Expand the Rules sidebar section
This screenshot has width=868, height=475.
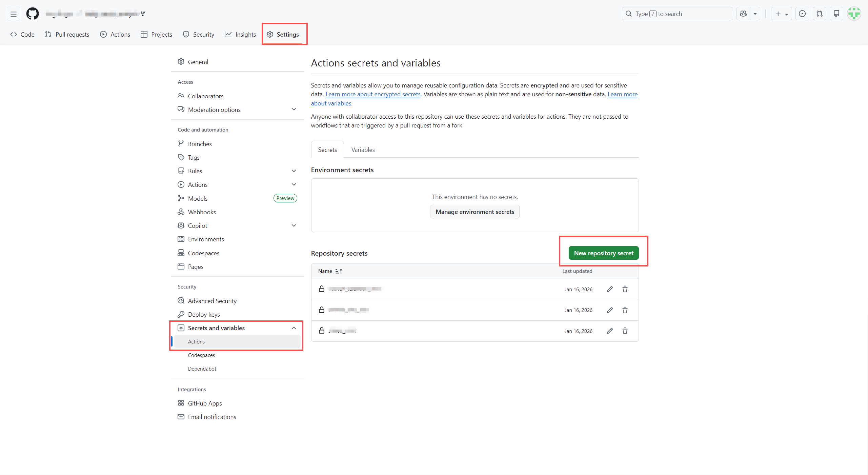coord(294,171)
